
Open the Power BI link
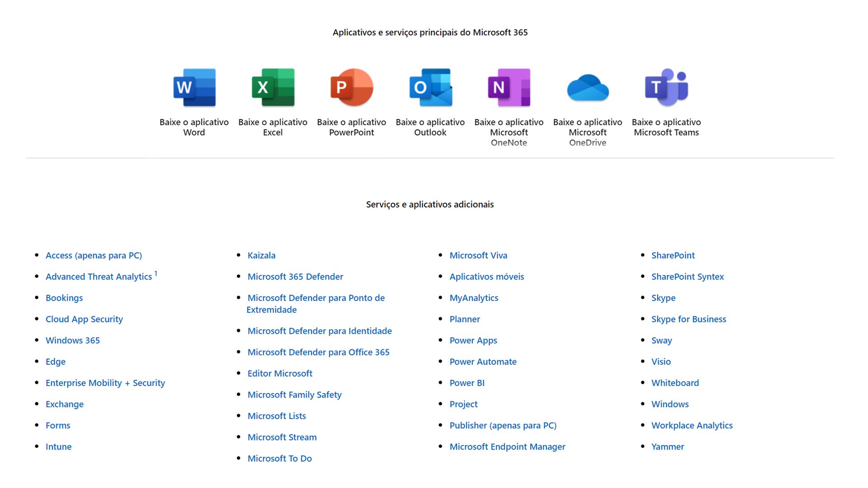[467, 383]
